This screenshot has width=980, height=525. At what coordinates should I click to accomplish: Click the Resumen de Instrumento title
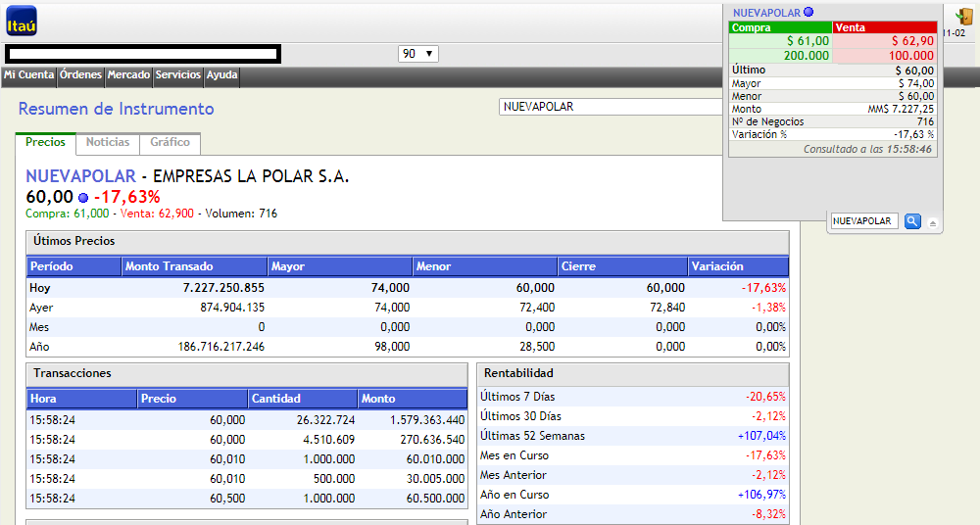117,109
